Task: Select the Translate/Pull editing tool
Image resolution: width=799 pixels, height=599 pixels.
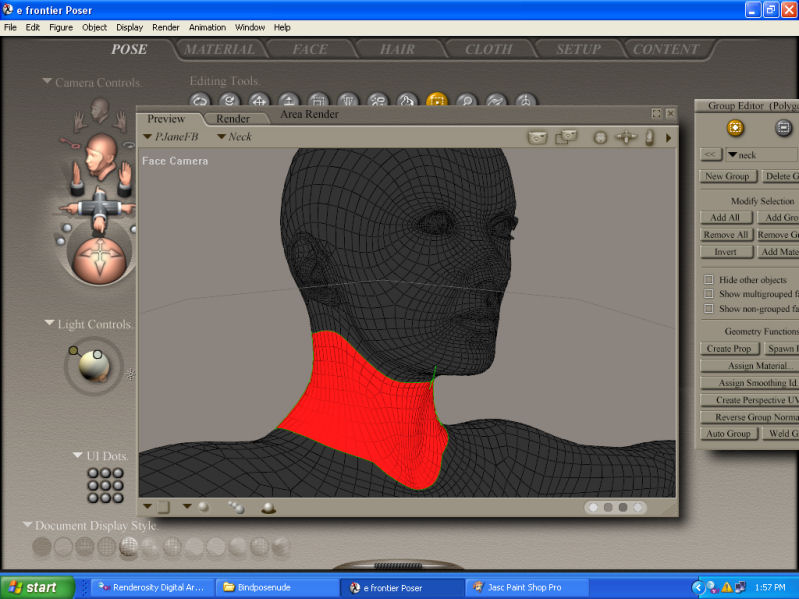Action: click(259, 101)
